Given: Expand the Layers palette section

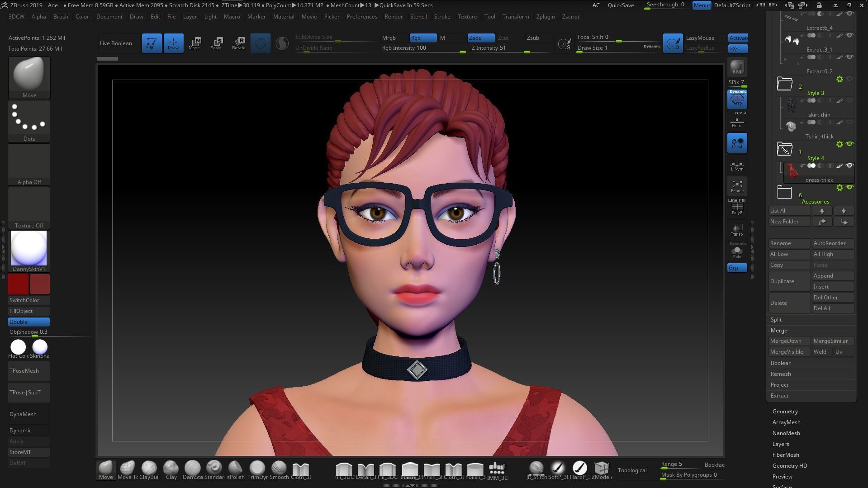Looking at the screenshot, I should 781,444.
